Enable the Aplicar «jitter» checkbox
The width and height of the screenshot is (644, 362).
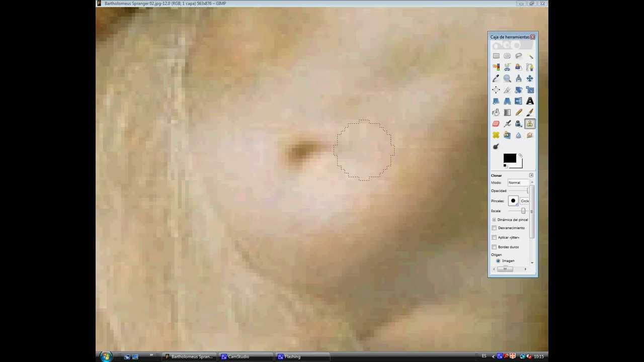(494, 237)
